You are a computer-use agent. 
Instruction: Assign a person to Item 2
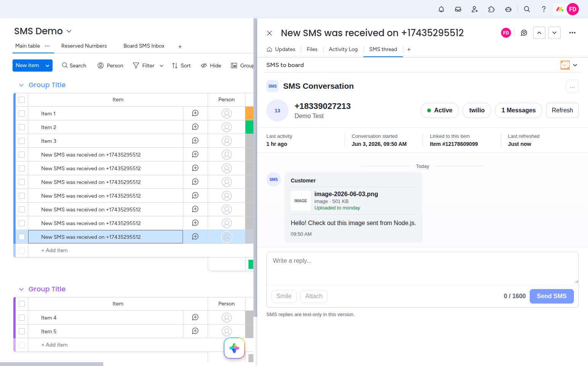(x=227, y=127)
